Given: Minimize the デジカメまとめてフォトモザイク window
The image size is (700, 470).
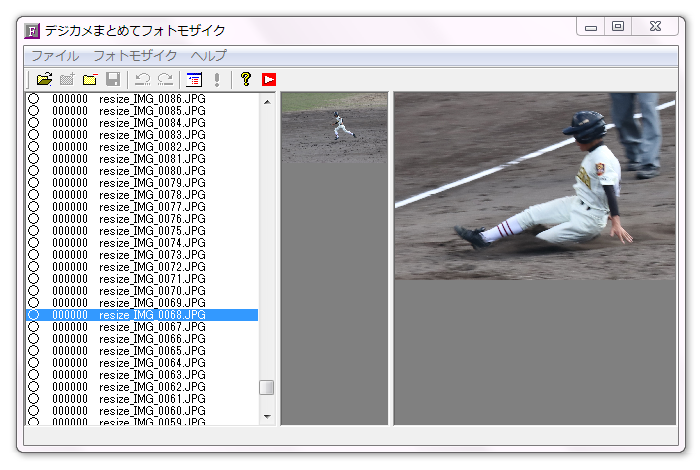Looking at the screenshot, I should coord(591,27).
